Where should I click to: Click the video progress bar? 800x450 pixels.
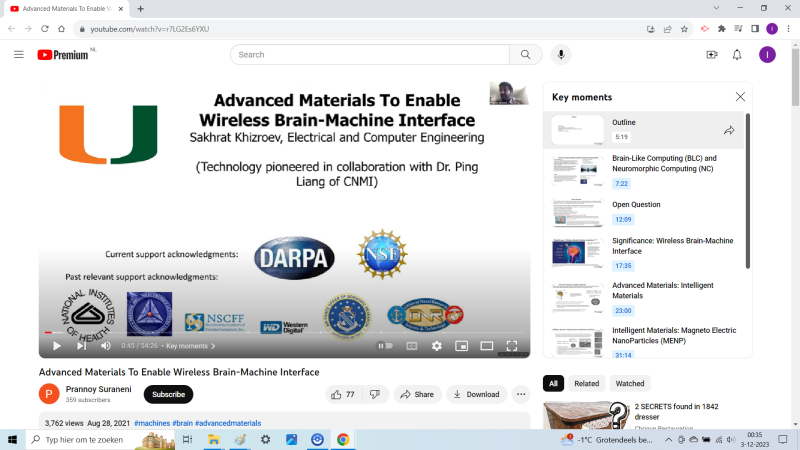pos(285,332)
